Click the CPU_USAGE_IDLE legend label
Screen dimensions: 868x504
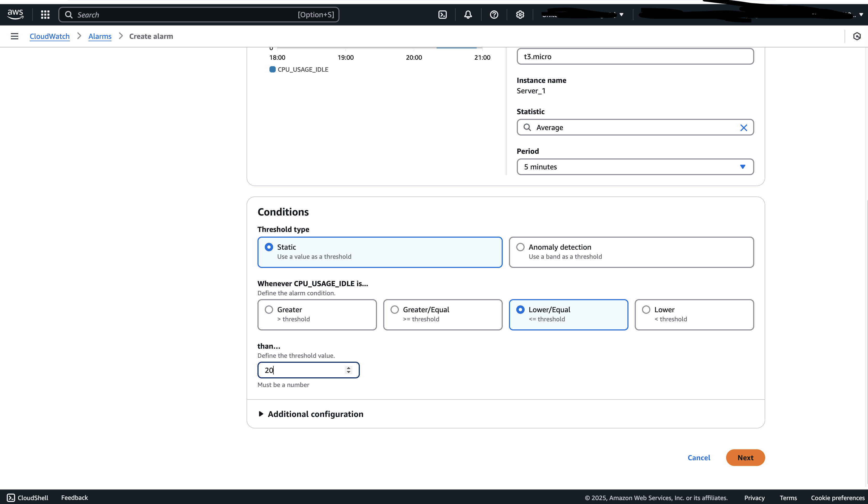click(x=303, y=69)
